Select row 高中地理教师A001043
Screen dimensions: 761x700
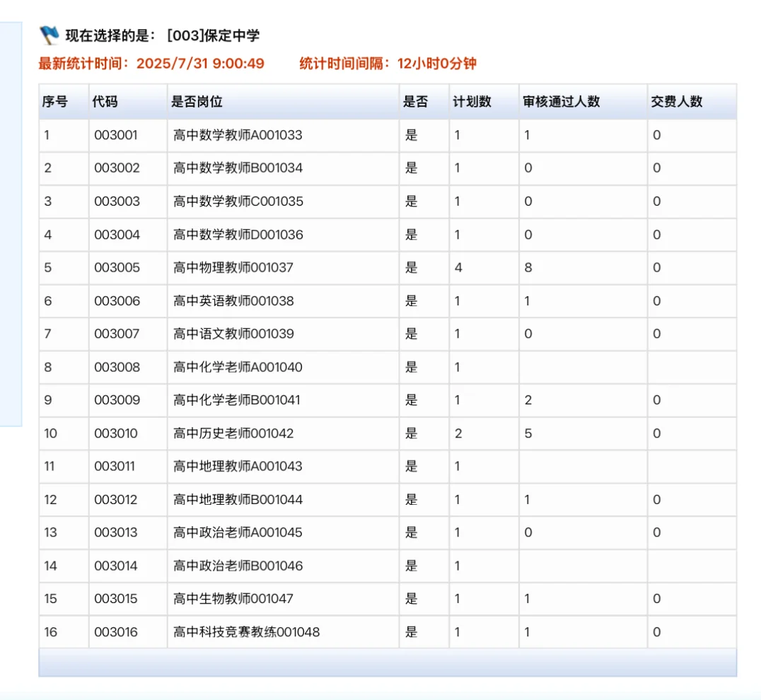[x=388, y=467]
